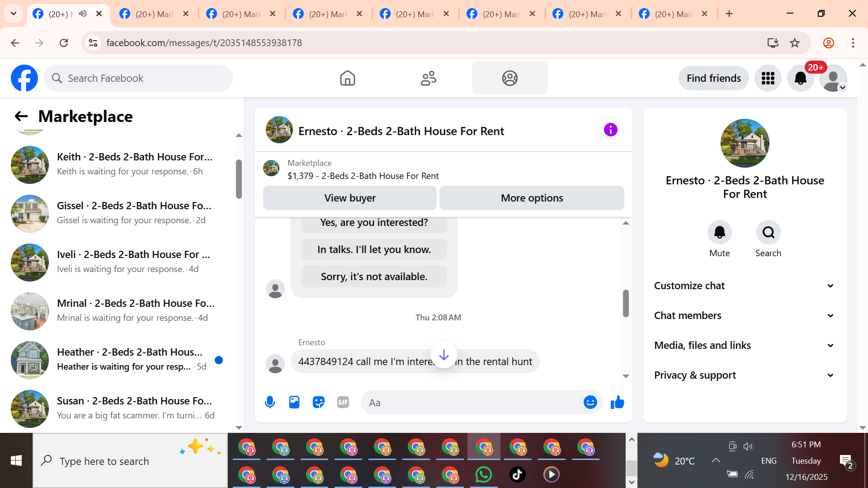This screenshot has width=868, height=488.
Task: Click the Find friends button
Action: click(714, 78)
